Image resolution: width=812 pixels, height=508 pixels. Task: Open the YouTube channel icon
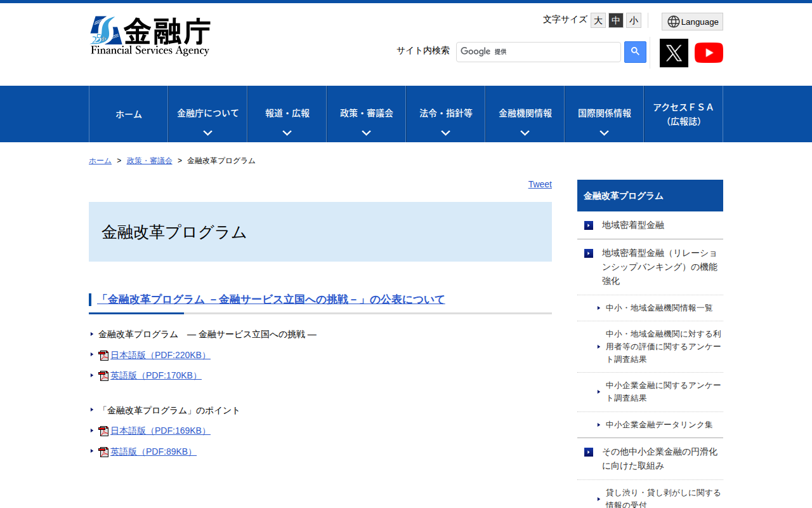709,53
